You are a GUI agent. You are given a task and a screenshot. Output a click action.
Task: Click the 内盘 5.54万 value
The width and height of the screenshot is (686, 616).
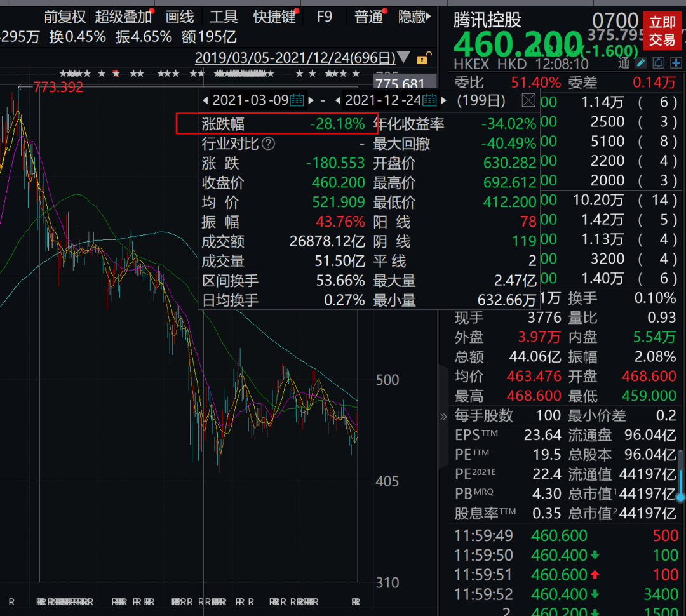click(654, 337)
